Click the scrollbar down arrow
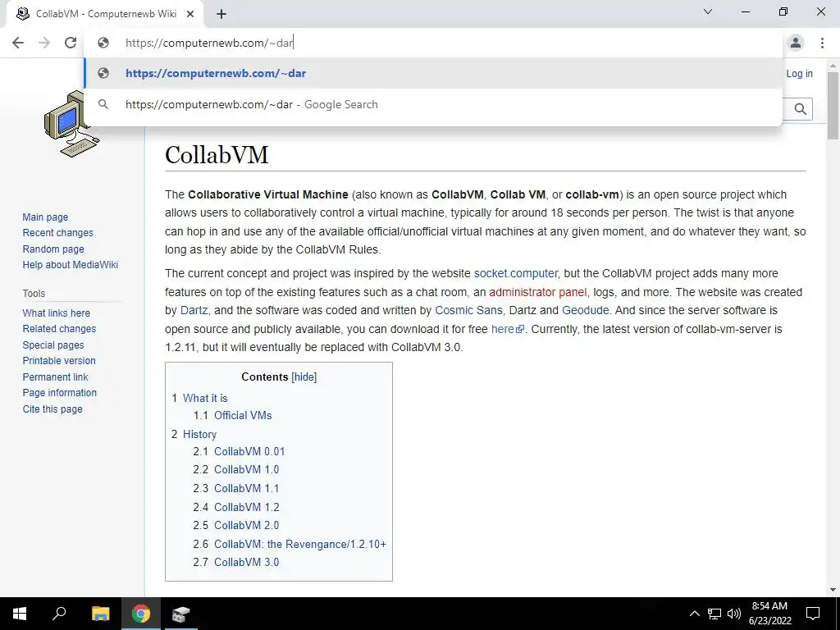840x630 pixels. coord(833,590)
